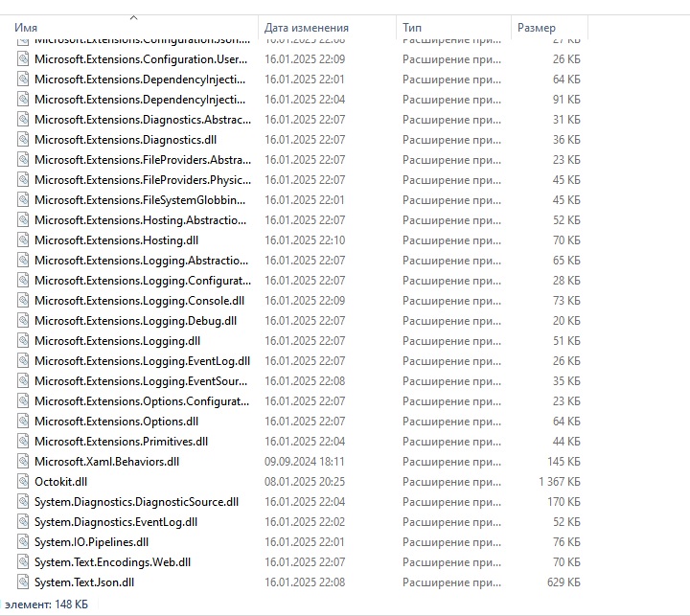
Task: Click the Microsoft.Xaml.Behaviors.dll file icon
Action: pyautogui.click(x=23, y=461)
